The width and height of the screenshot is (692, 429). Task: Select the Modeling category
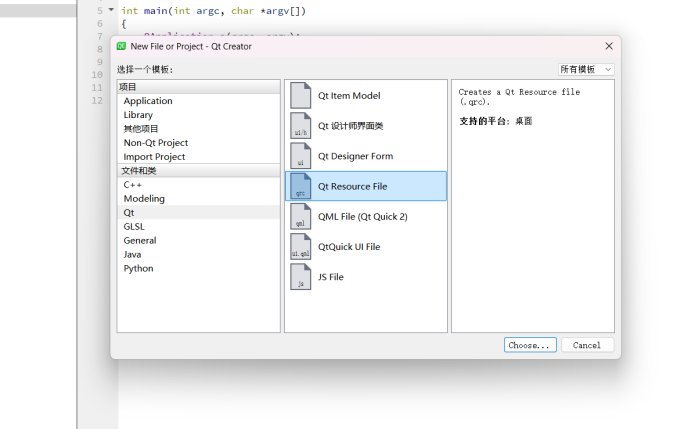(199, 199)
